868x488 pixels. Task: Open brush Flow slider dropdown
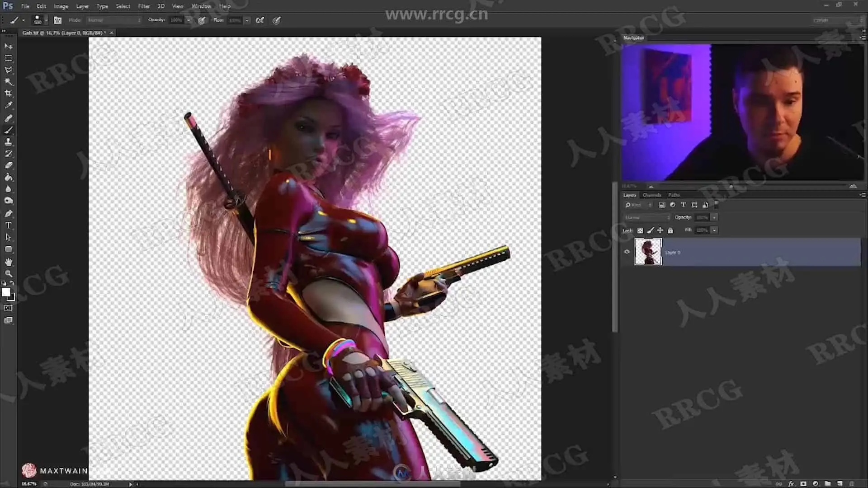coord(247,20)
